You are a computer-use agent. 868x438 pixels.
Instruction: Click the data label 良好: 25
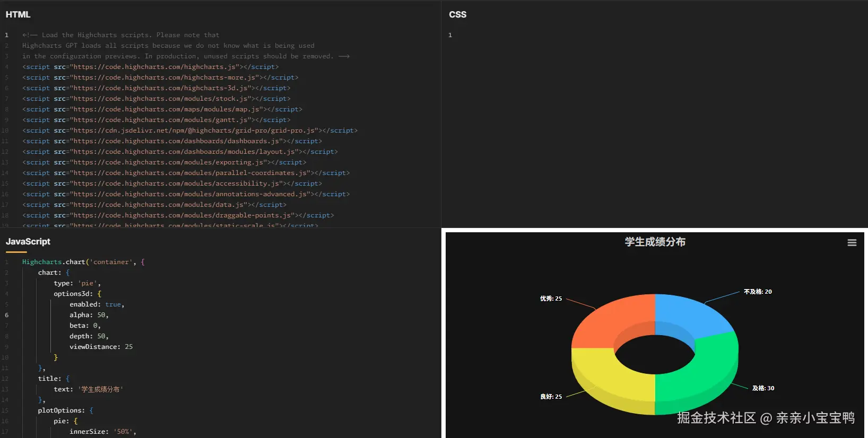(551, 397)
